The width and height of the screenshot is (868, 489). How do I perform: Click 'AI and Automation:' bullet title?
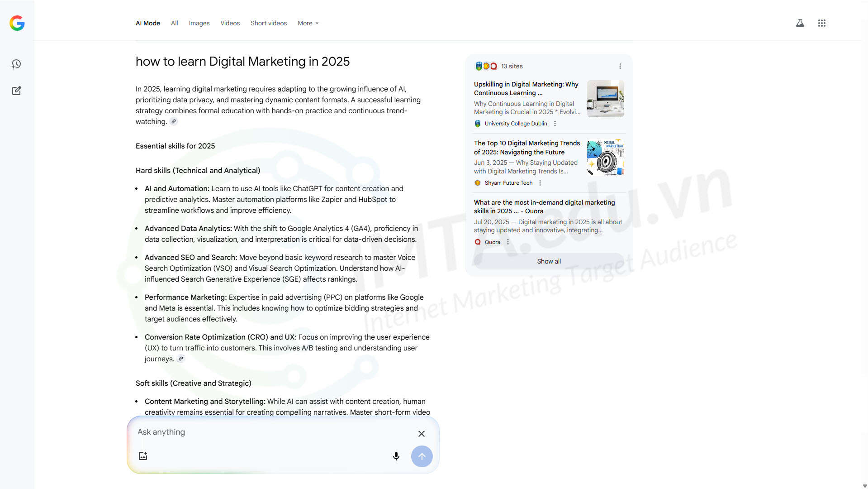(x=177, y=188)
